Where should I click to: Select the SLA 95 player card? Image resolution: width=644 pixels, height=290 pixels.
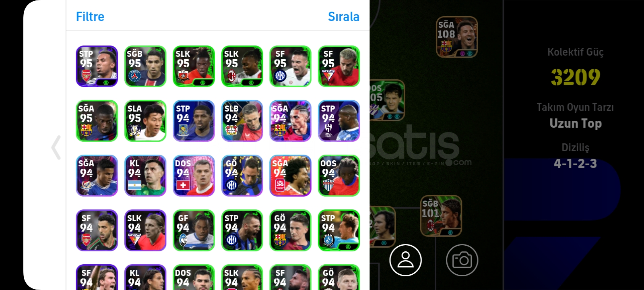point(145,121)
